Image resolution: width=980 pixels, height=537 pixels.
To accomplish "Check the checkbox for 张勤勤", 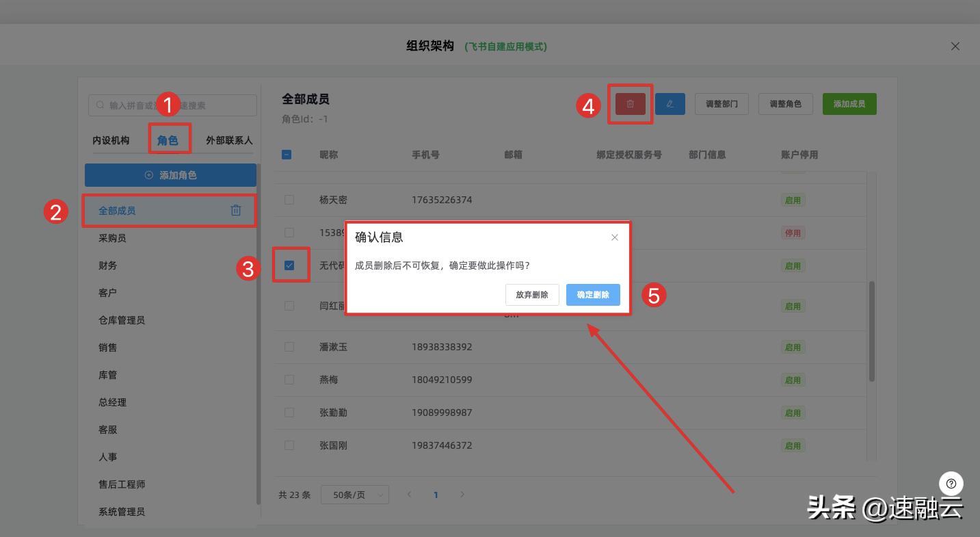I will click(289, 412).
